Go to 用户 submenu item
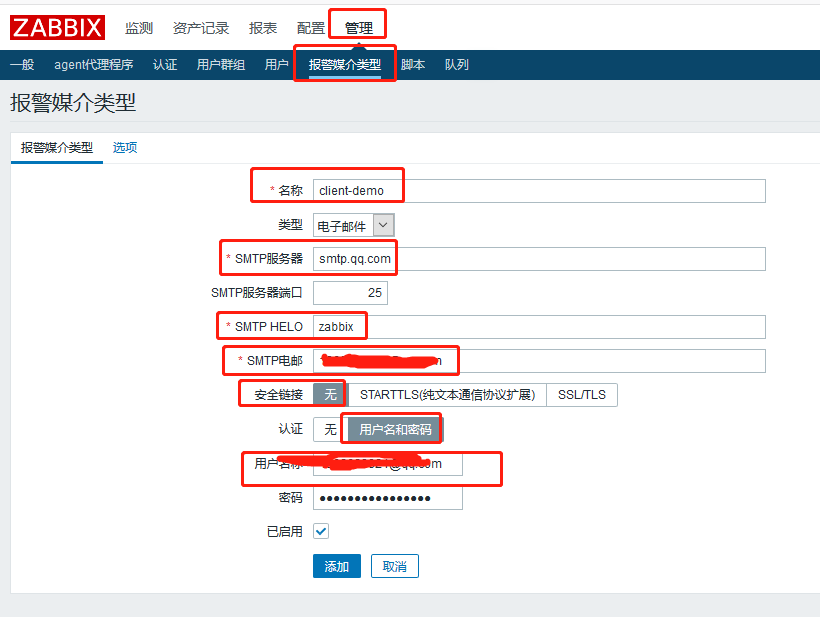 [276, 64]
